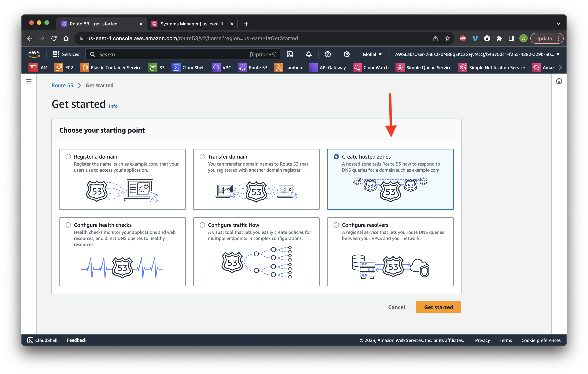Viewport: 588px width, 374px height.
Task: Bookmark this page with the star icon
Action: [447, 38]
